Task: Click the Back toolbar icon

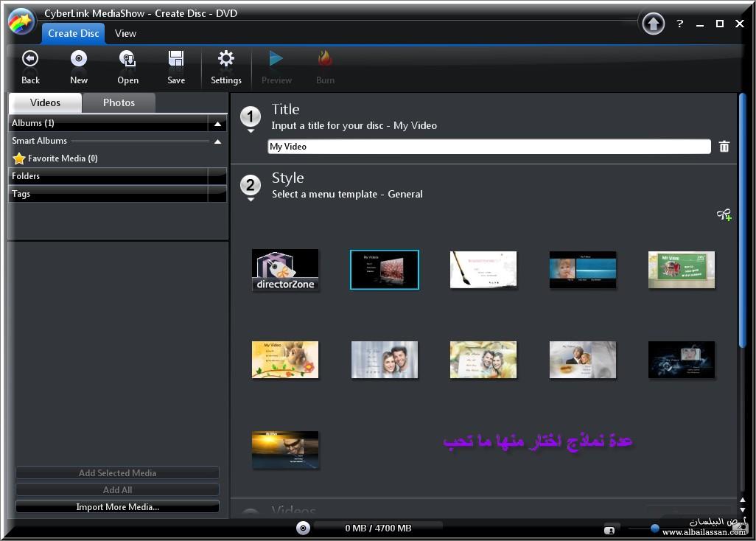Action: pyautogui.click(x=30, y=59)
